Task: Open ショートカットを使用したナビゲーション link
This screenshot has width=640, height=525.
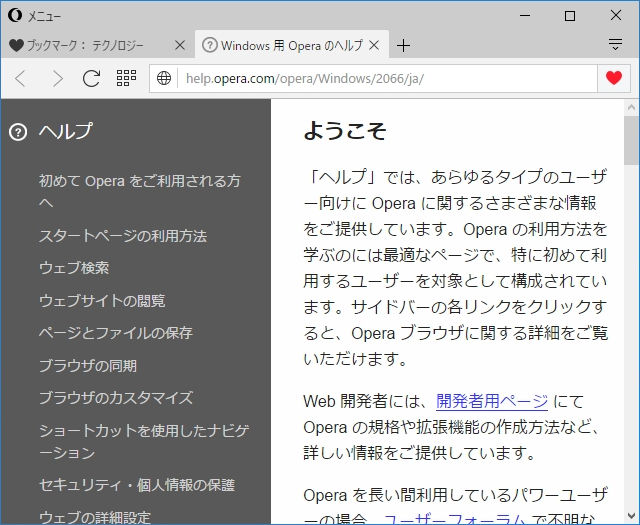Action: (144, 442)
